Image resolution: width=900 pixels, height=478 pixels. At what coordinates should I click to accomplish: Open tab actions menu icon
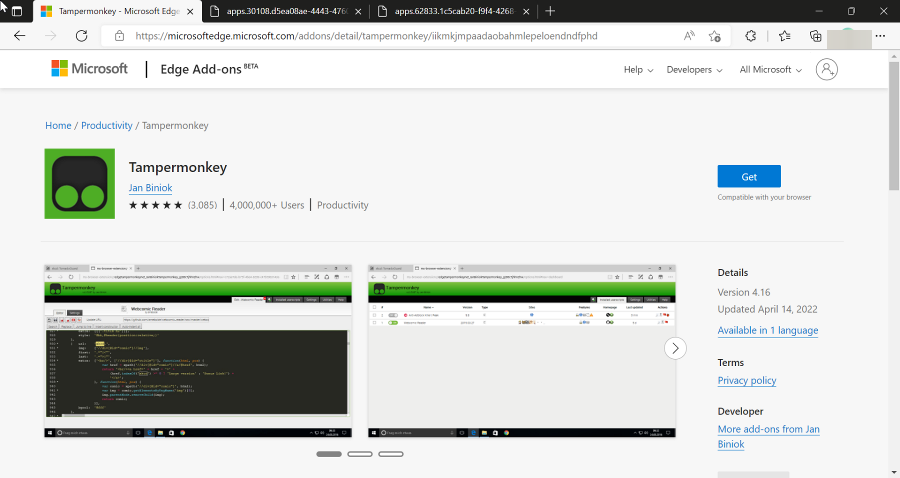pos(17,11)
